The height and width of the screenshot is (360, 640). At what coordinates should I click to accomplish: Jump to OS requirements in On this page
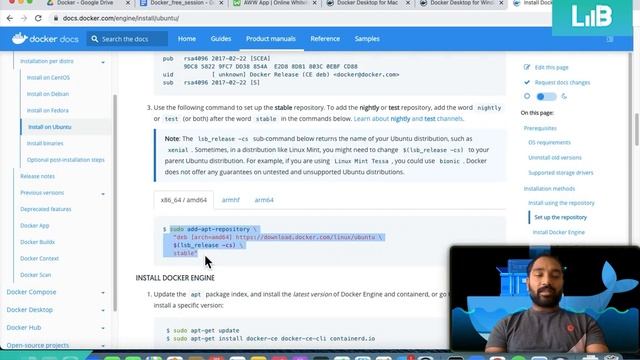(x=549, y=142)
